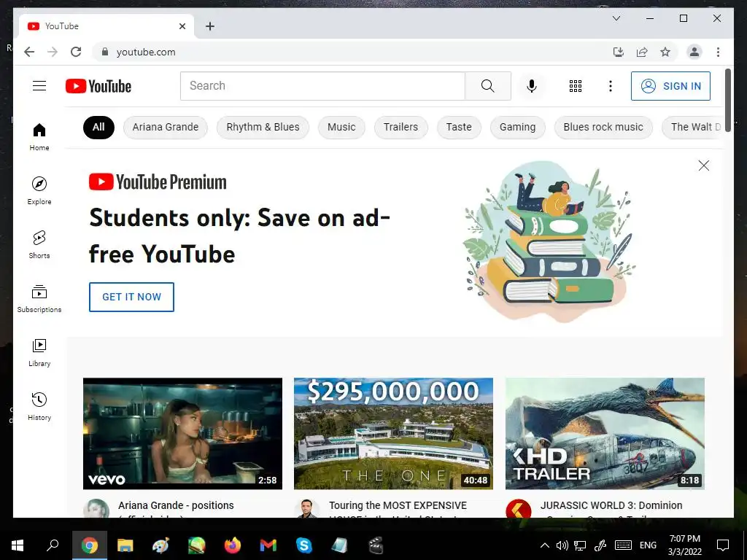Open the house tour channel avatar

coord(307,509)
